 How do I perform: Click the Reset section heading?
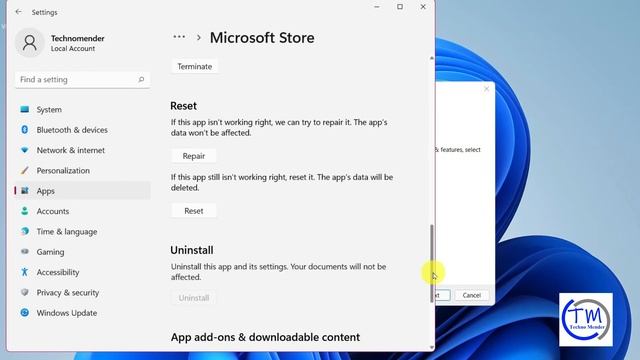click(183, 106)
